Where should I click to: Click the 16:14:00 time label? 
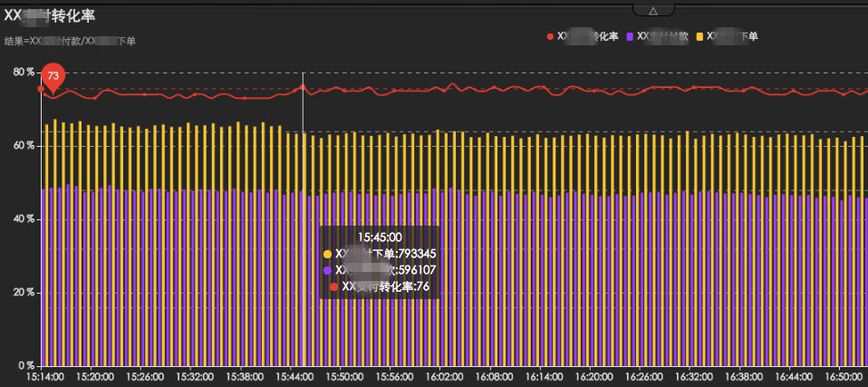click(x=545, y=376)
